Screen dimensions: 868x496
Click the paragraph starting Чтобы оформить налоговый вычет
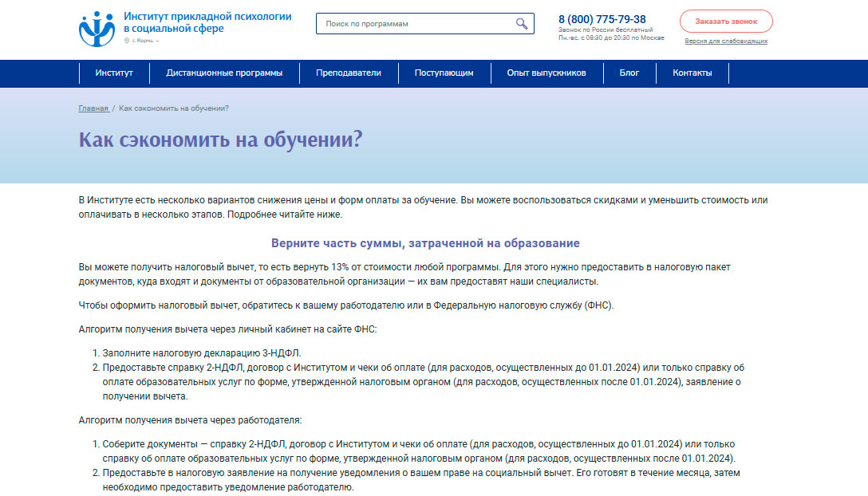click(346, 305)
